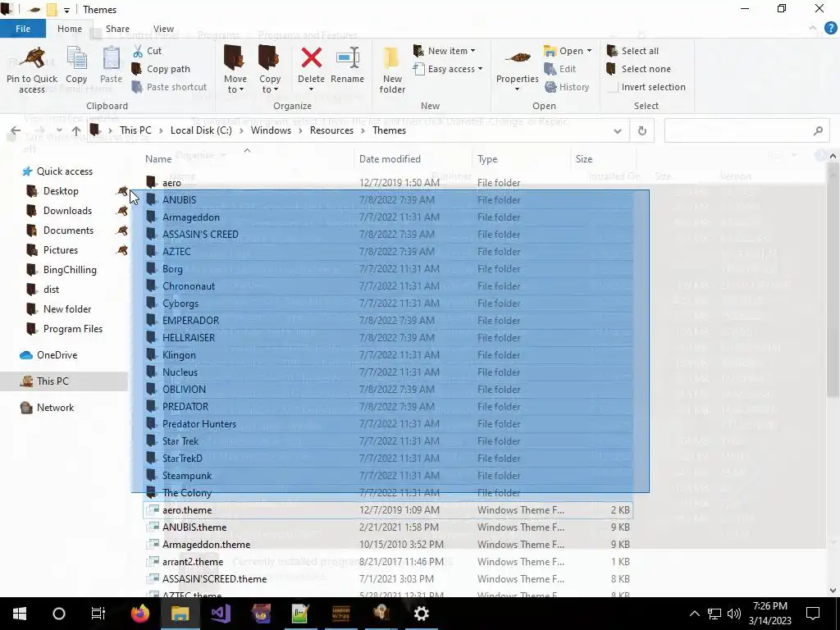Open the notification center on taskbar

(813, 614)
